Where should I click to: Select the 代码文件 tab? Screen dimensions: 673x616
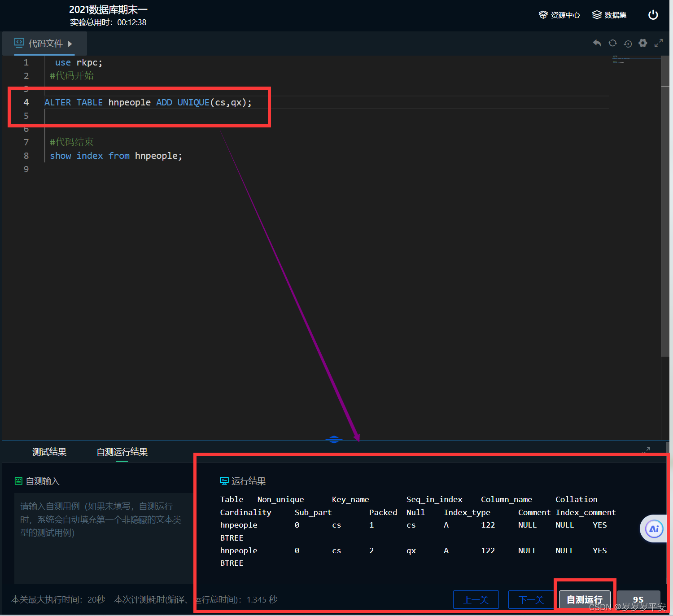44,44
